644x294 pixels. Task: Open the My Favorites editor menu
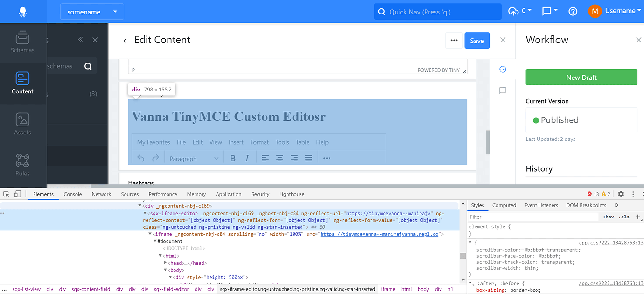coord(154,142)
